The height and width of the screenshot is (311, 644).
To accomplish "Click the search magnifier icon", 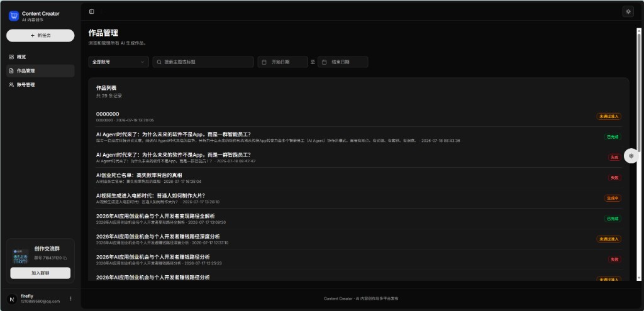I will pyautogui.click(x=159, y=62).
